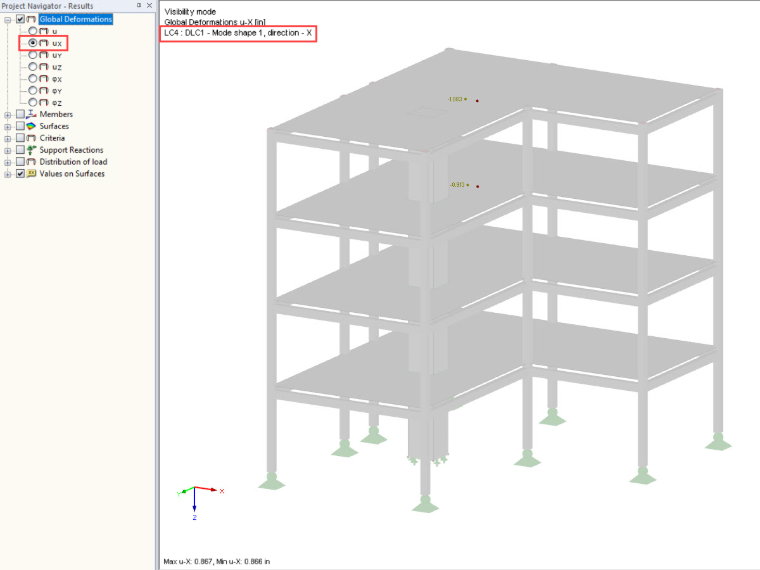Select the φY rotation radio button

32,91
